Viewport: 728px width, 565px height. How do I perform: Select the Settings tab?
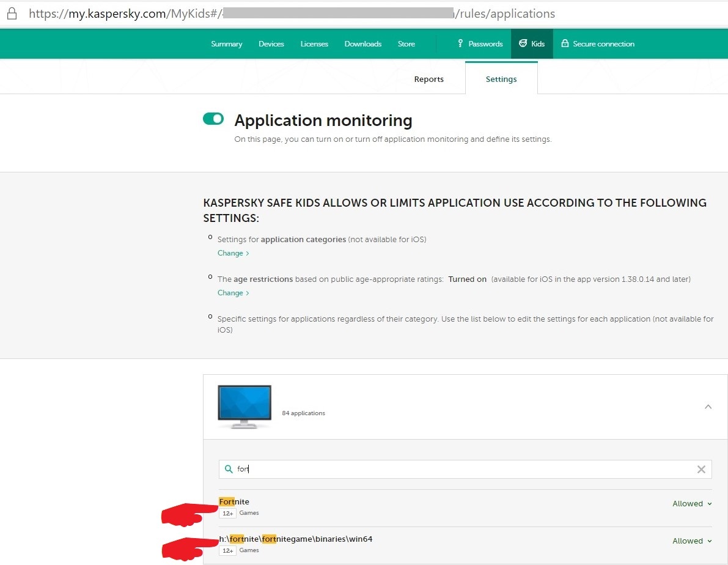[501, 79]
